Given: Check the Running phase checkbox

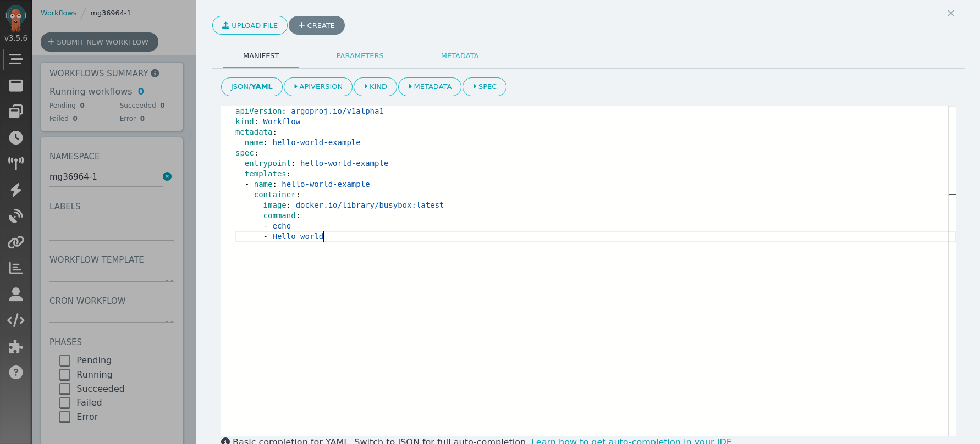Looking at the screenshot, I should [x=65, y=375].
